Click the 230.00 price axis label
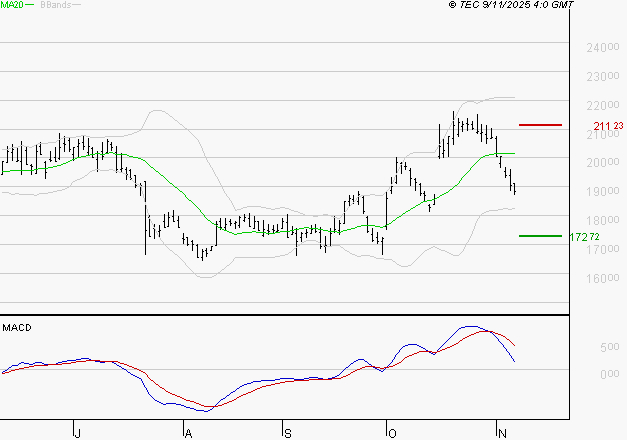Image resolution: width=627 pixels, height=440 pixels. pyautogui.click(x=603, y=76)
